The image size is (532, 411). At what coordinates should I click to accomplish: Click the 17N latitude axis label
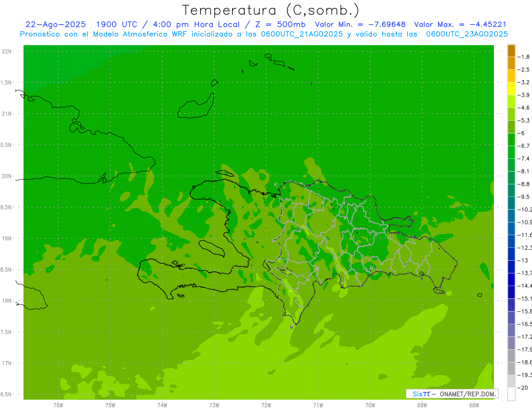point(7,363)
